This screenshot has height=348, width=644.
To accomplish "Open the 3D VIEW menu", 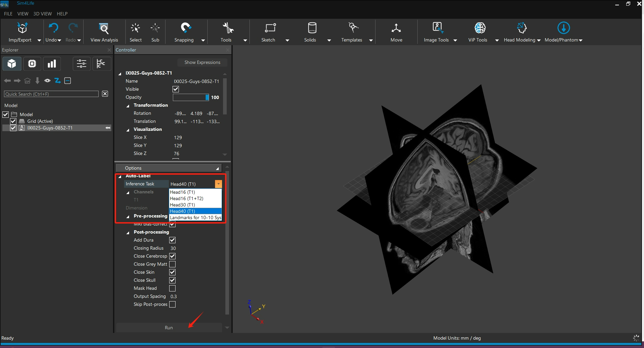I will point(42,14).
